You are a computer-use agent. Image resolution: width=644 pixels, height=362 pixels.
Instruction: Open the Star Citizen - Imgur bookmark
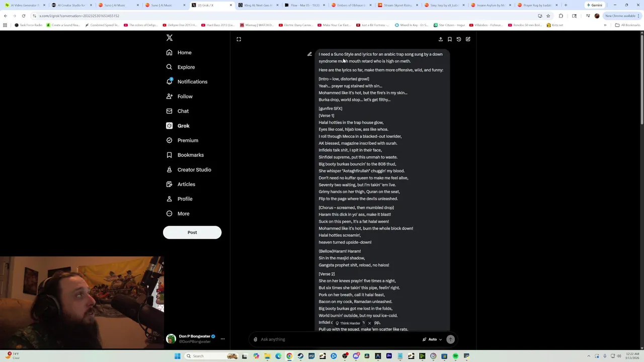click(449, 25)
